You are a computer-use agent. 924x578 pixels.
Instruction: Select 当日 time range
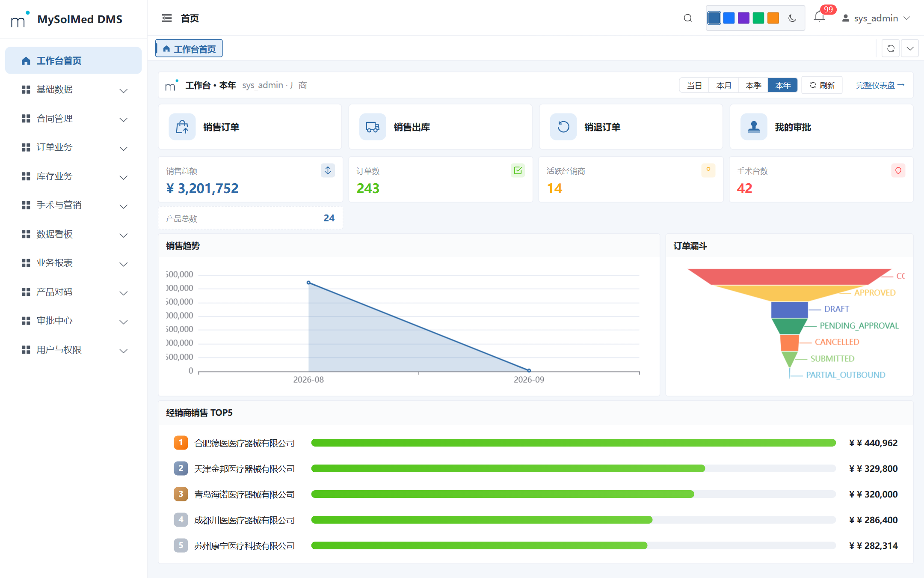[694, 85]
